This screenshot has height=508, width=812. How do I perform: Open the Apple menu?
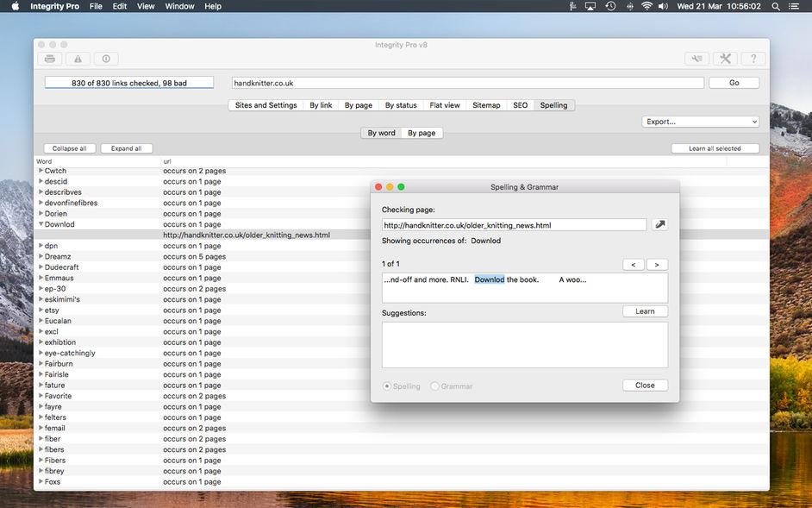click(x=15, y=6)
